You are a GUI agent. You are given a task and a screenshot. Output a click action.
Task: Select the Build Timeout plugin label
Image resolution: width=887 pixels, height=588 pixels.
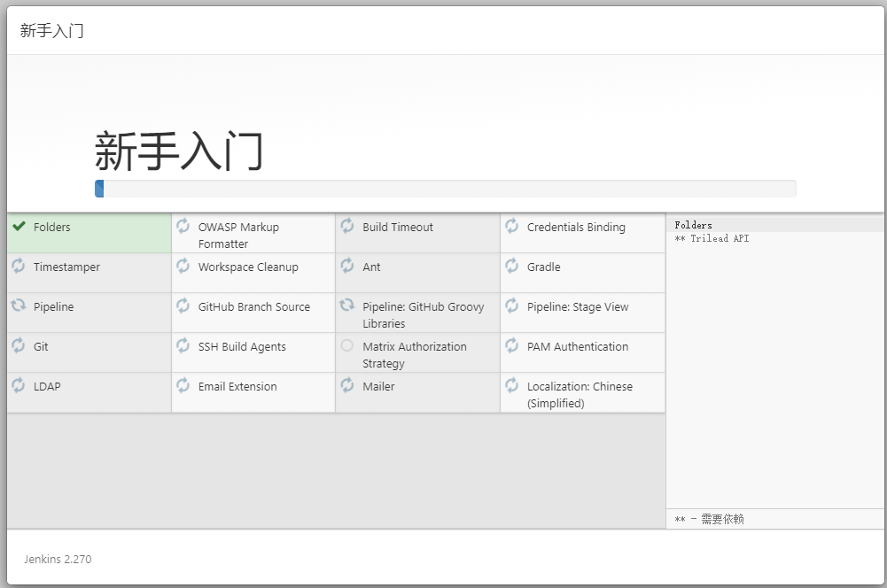(x=398, y=228)
